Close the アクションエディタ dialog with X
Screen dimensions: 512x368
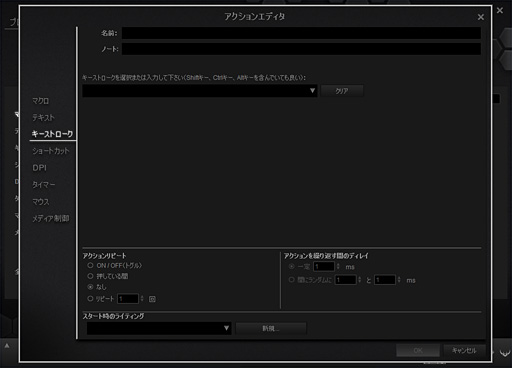pos(480,17)
